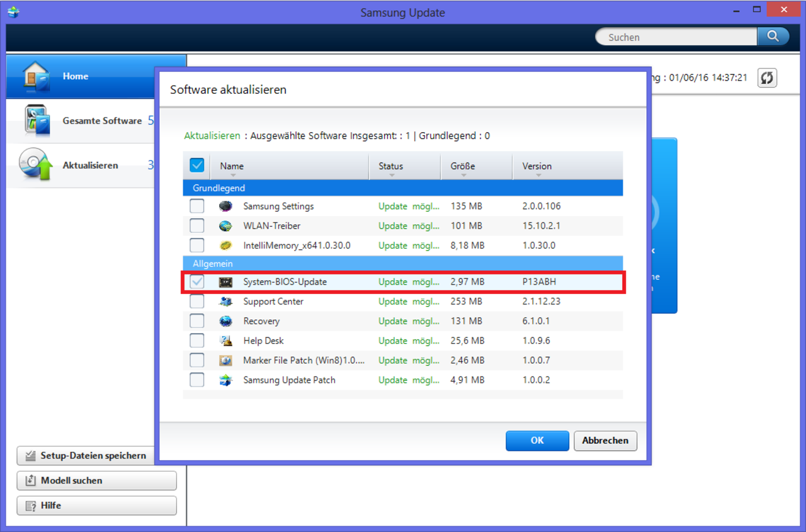806x532 pixels.
Task: Click the Help Desk row icon
Action: click(225, 341)
